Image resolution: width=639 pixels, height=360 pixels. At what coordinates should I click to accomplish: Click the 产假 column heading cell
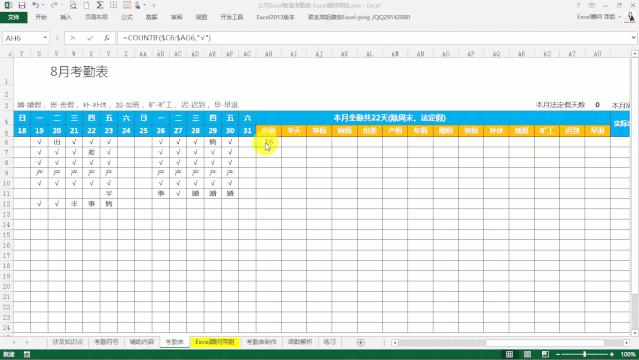(395, 131)
